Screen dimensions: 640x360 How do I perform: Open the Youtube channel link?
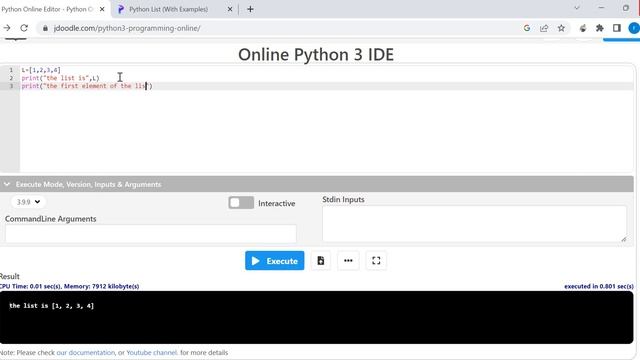click(152, 352)
